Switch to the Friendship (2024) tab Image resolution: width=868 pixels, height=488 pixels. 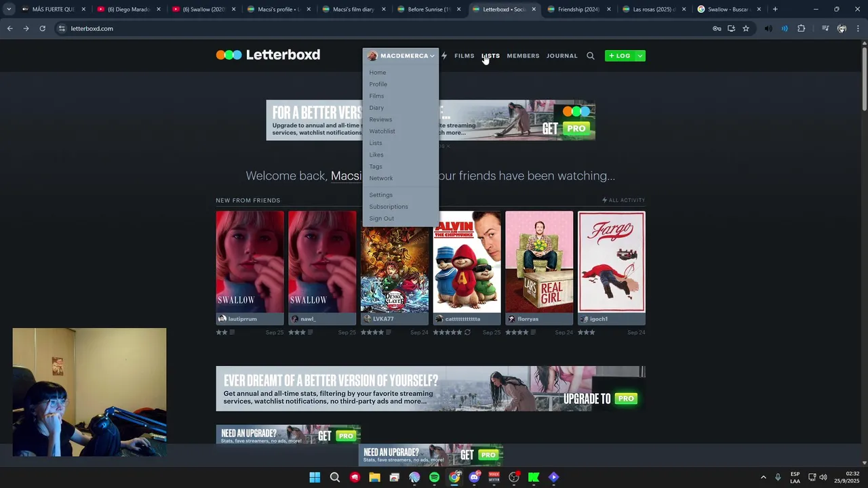[578, 9]
